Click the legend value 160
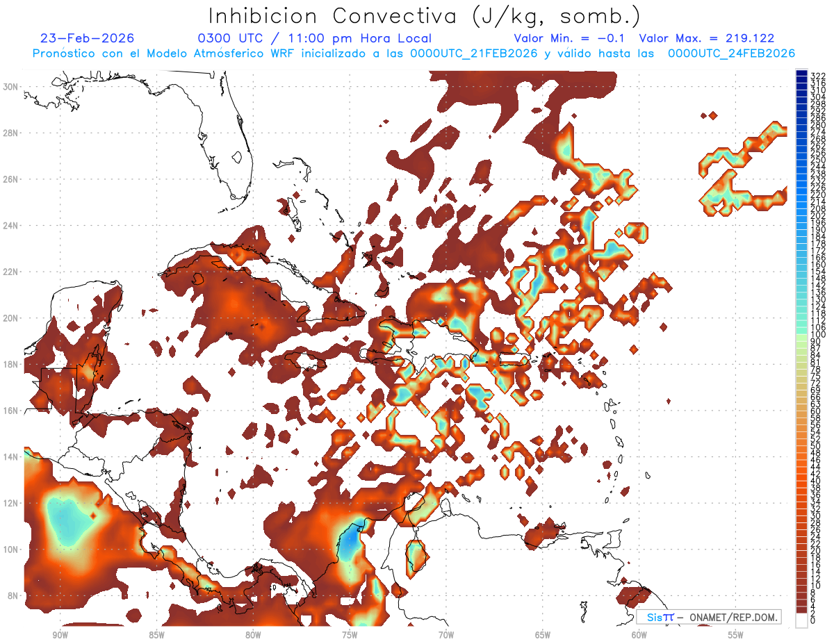834x644 pixels. coord(818,265)
